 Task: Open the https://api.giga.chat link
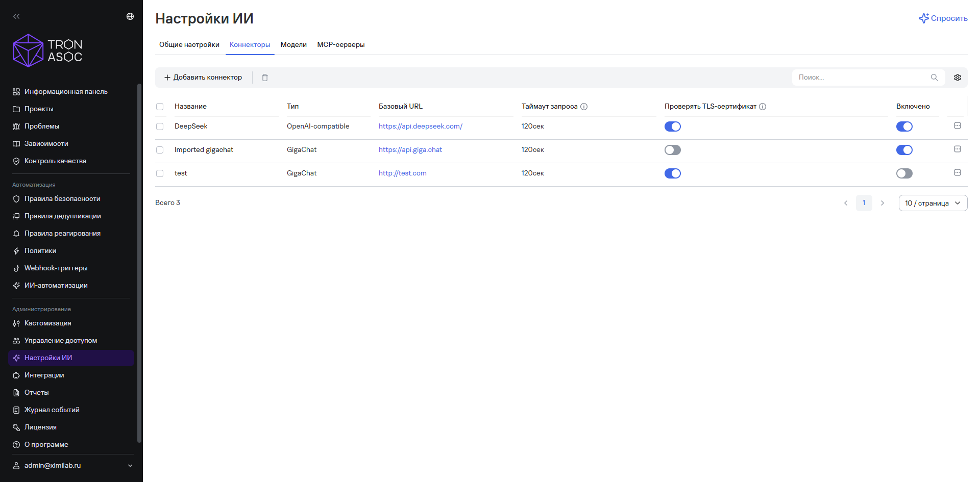[x=410, y=150]
